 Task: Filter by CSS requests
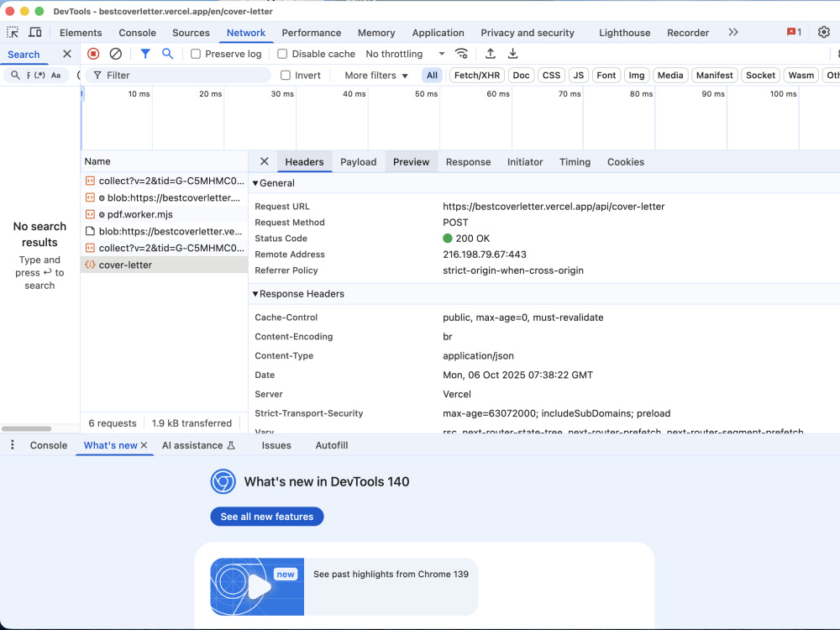click(x=551, y=75)
